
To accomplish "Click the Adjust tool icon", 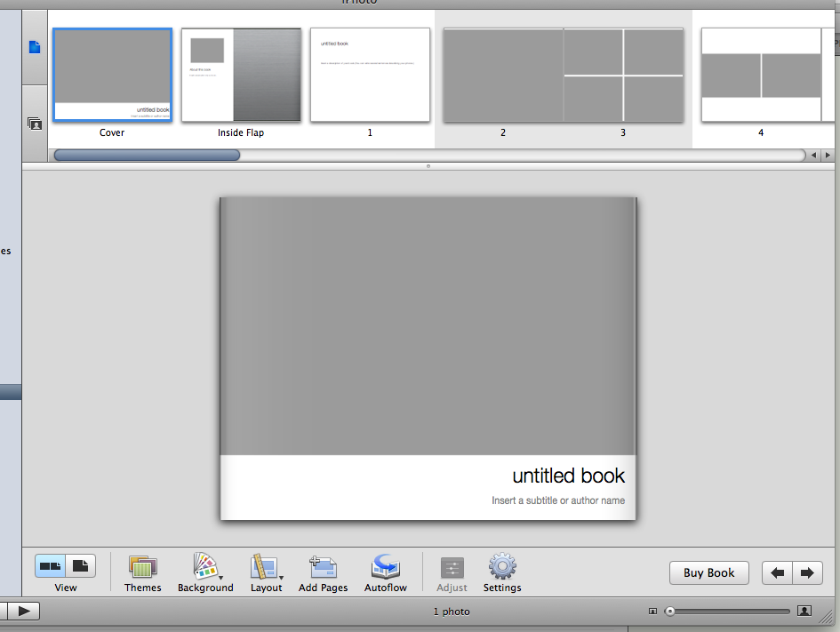I will pyautogui.click(x=452, y=568).
